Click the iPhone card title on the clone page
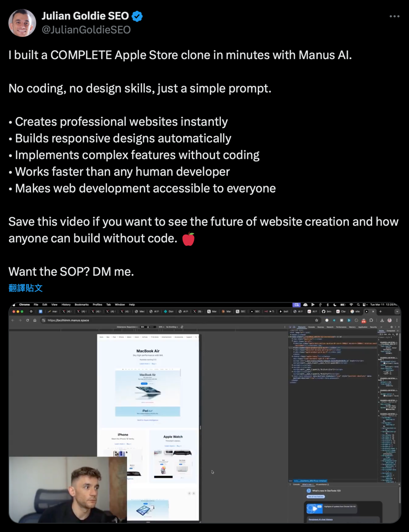This screenshot has width=409, height=532. tap(123, 434)
